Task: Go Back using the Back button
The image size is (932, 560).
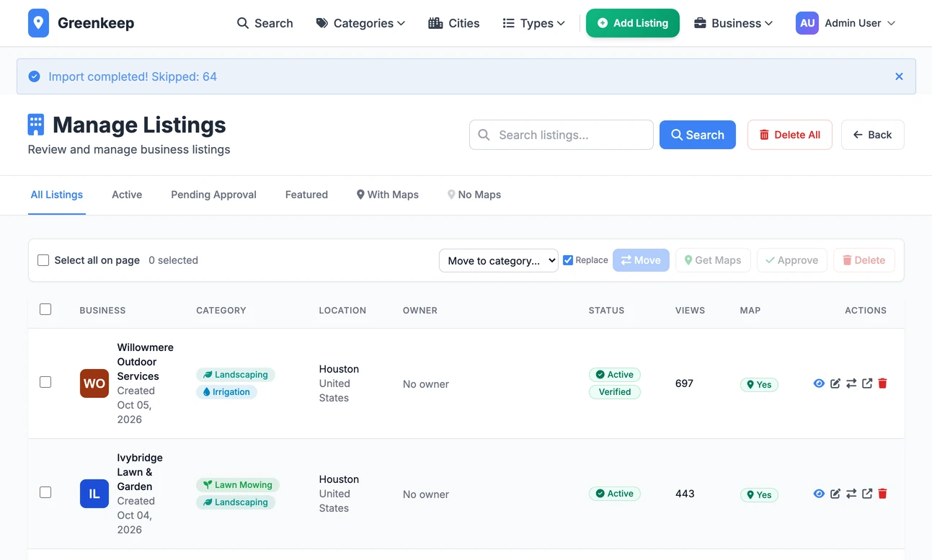Action: [x=873, y=135]
